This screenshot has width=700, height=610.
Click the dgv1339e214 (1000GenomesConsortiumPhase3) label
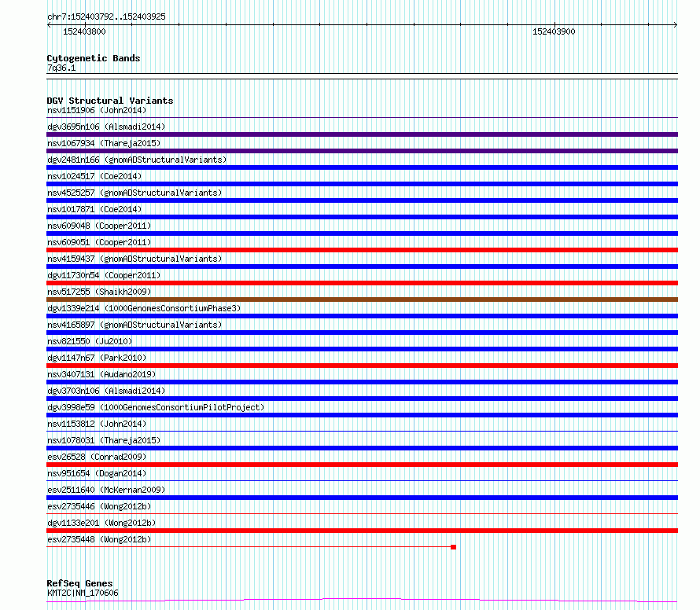tap(144, 308)
